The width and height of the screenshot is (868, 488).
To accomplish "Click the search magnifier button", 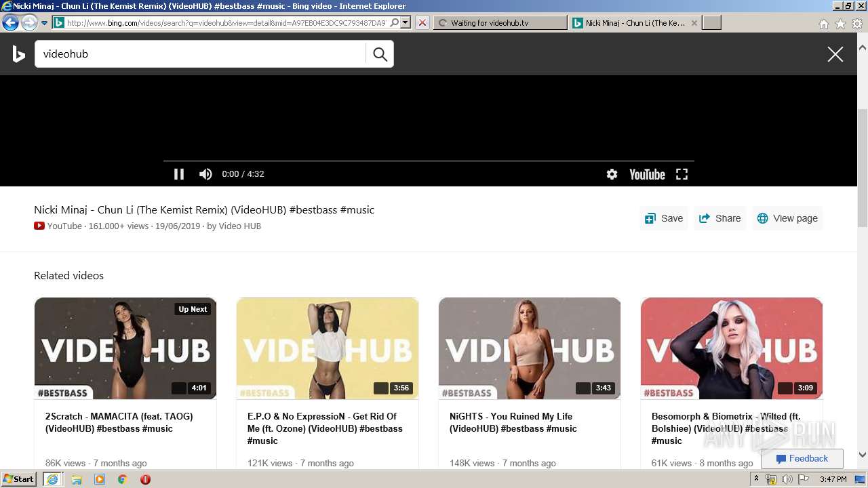I will point(380,54).
